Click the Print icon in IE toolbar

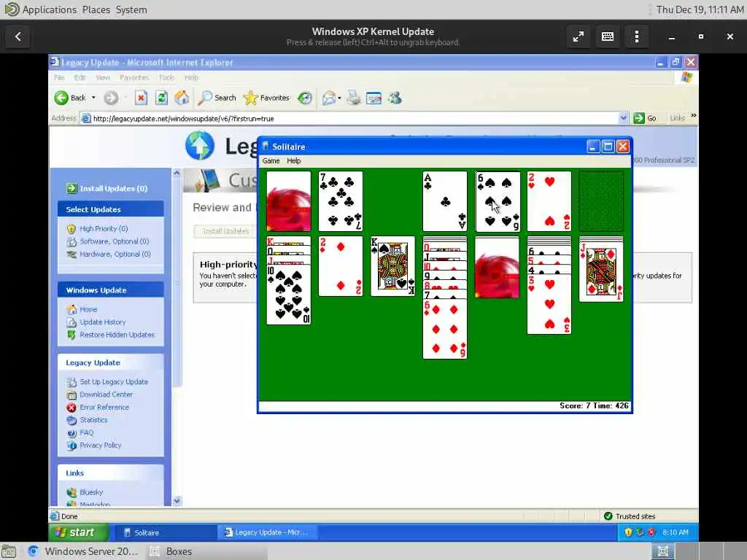(x=354, y=98)
